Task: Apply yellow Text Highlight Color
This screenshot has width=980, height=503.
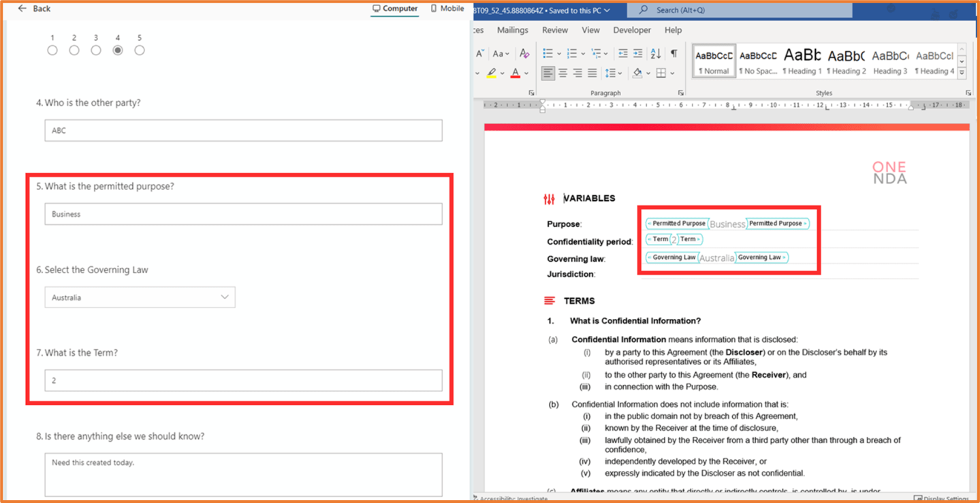Action: 492,72
